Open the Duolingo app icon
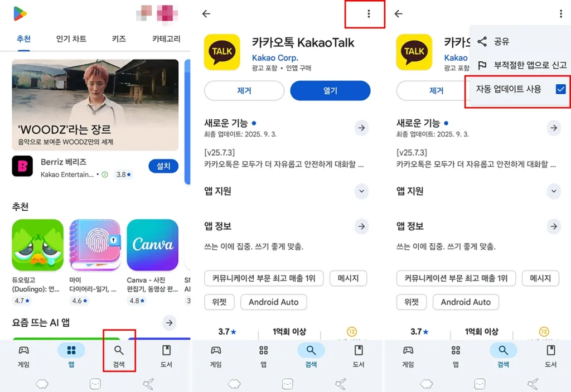This screenshot has height=392, width=571. 37,245
